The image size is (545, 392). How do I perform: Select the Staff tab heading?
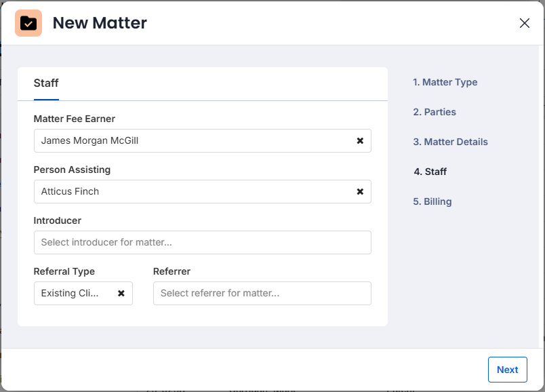click(x=46, y=83)
